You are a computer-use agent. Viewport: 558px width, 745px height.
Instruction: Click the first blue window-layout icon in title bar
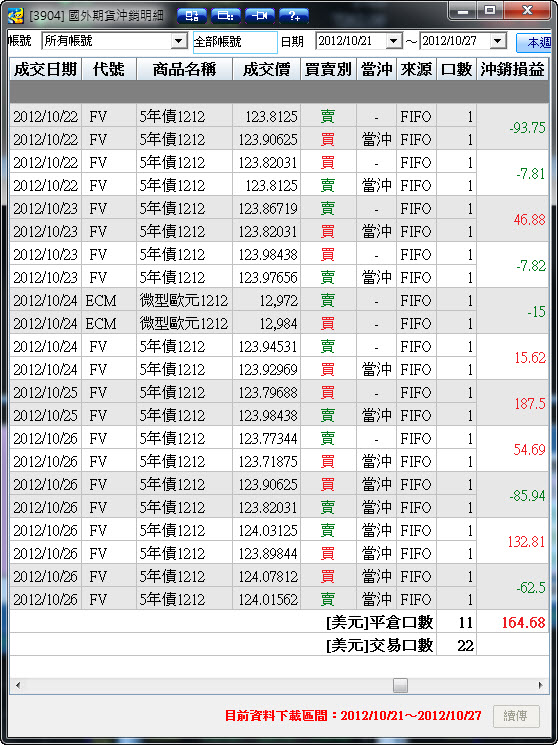(192, 16)
